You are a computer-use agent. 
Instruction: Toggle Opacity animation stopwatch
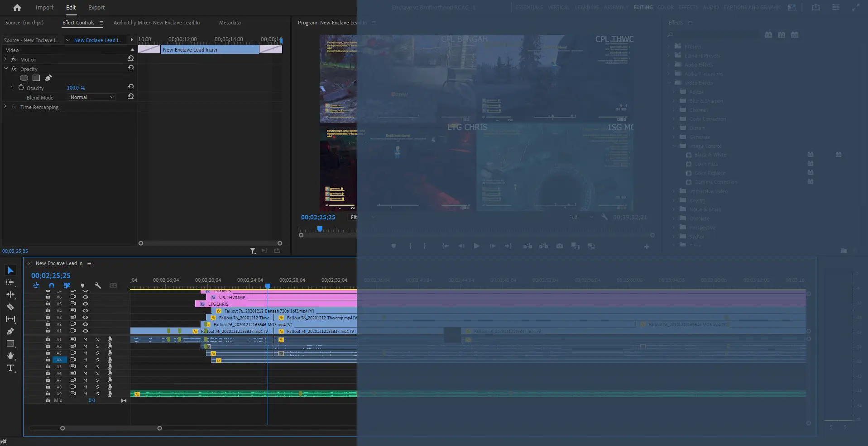(x=21, y=87)
